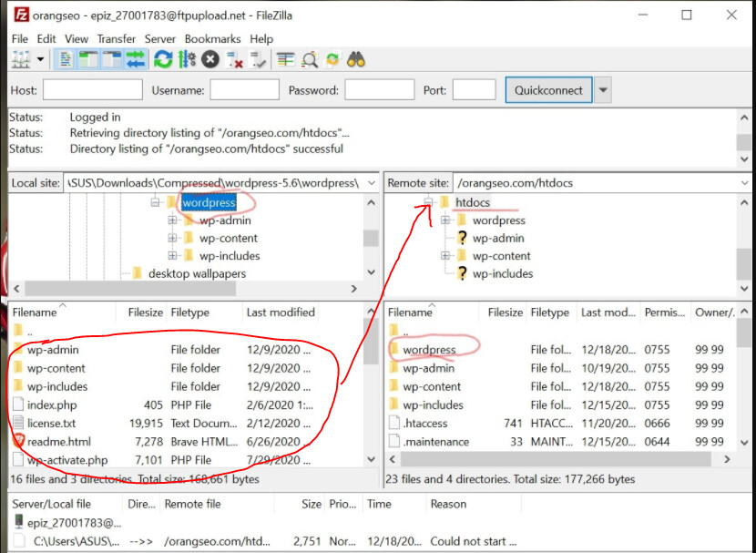The width and height of the screenshot is (756, 553).
Task: Open the Quickconnect history dropdown arrow
Action: click(x=603, y=90)
